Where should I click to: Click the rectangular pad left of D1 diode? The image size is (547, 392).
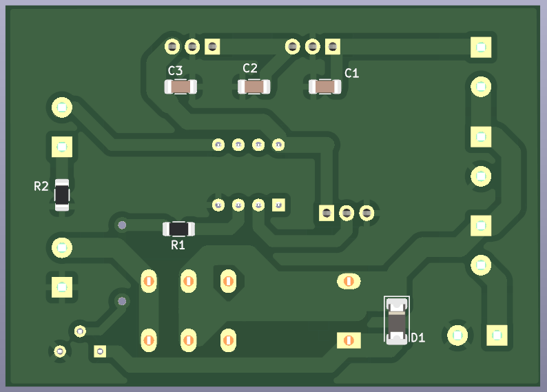click(x=349, y=340)
